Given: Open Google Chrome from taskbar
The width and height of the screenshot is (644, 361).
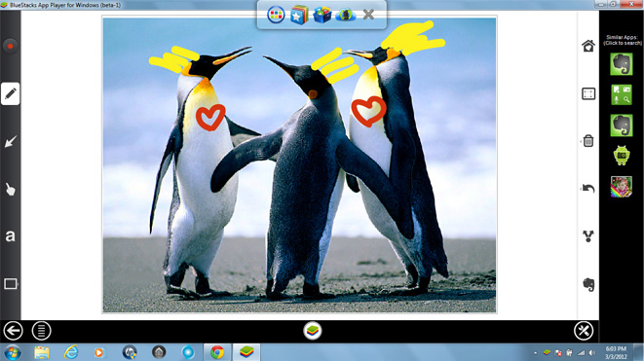Looking at the screenshot, I should (217, 352).
